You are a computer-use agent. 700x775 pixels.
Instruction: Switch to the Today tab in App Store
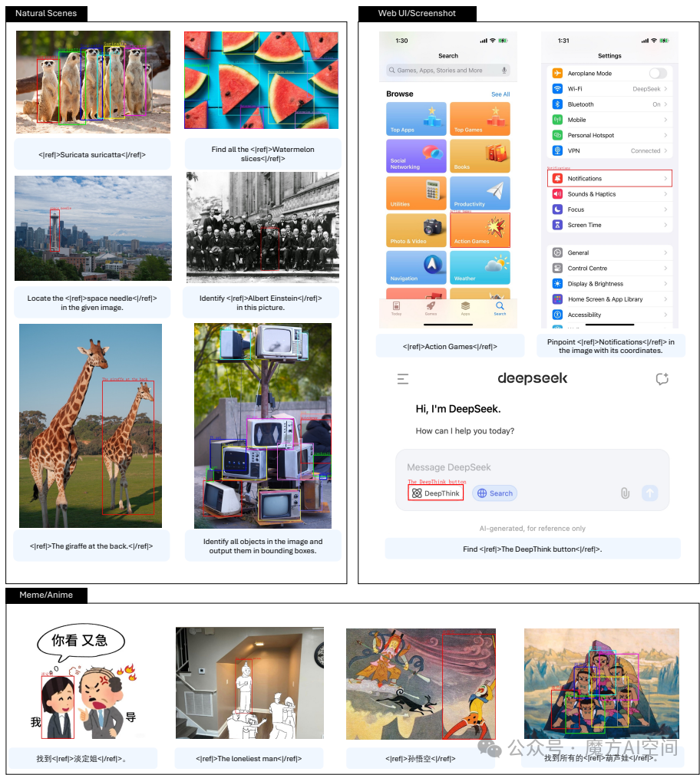(x=397, y=308)
